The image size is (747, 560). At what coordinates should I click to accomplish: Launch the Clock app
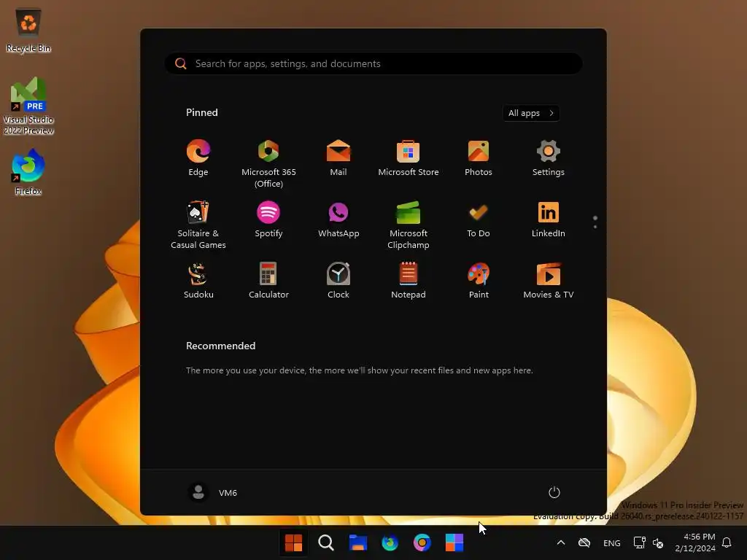click(x=338, y=281)
